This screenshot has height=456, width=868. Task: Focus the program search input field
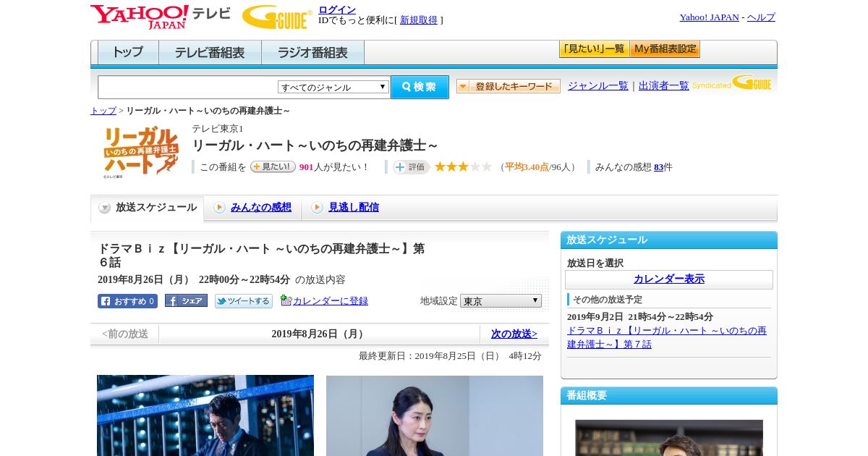tap(187, 87)
